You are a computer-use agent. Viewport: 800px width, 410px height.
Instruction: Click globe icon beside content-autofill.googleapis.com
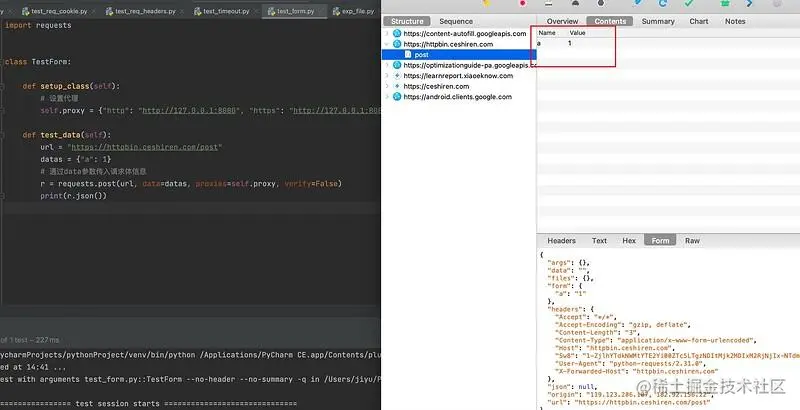(x=397, y=33)
